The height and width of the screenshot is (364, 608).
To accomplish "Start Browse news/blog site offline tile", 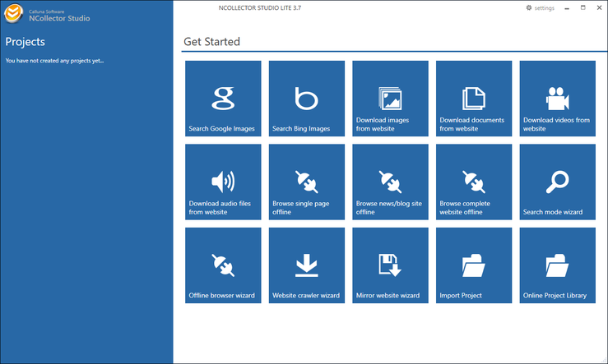I will click(390, 182).
